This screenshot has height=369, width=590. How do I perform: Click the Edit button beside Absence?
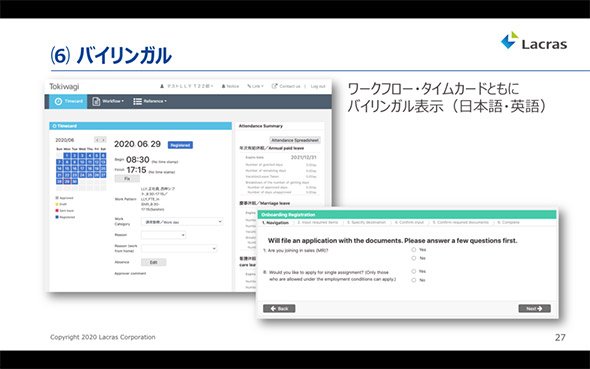click(154, 262)
